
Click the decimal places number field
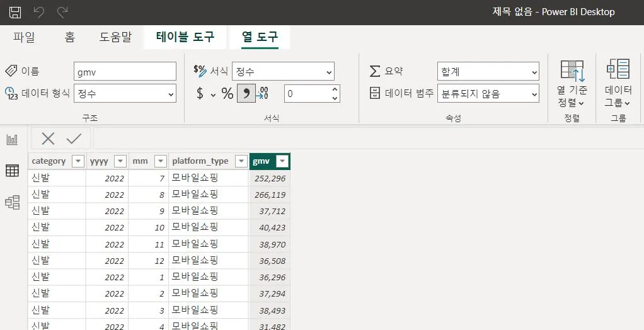[308, 94]
